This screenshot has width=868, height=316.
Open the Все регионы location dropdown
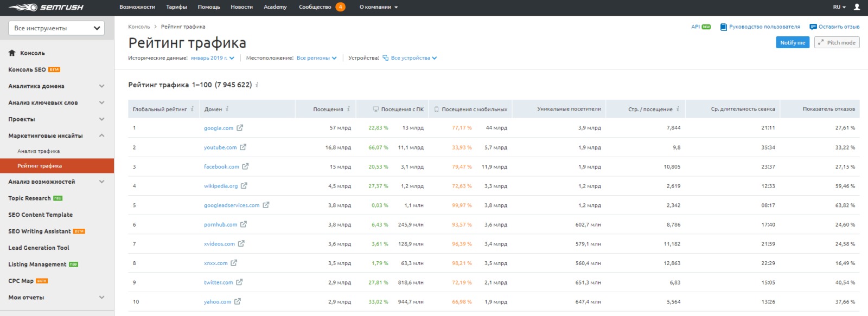tap(317, 58)
